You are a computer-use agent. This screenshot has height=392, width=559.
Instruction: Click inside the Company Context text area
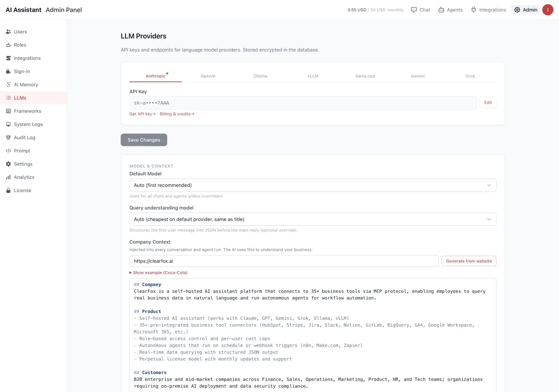[x=313, y=335]
